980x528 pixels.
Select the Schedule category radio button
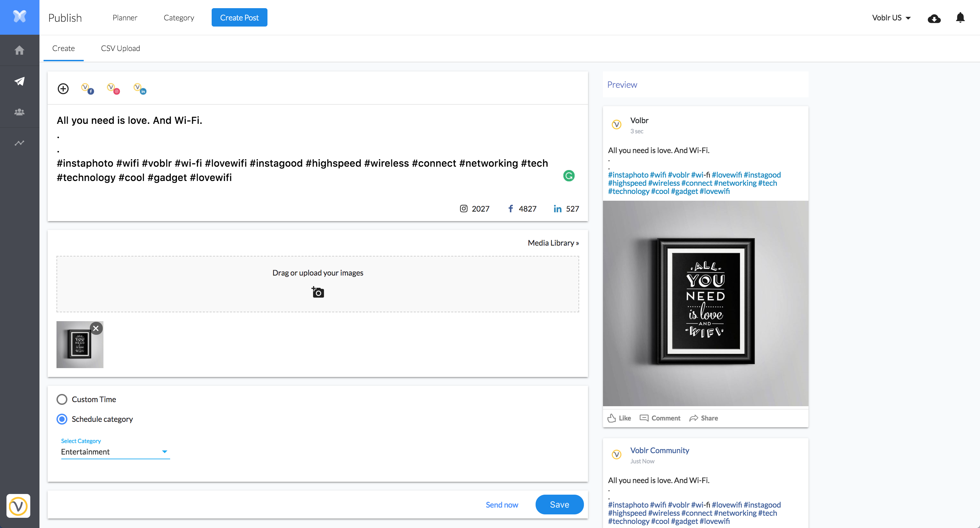click(62, 419)
